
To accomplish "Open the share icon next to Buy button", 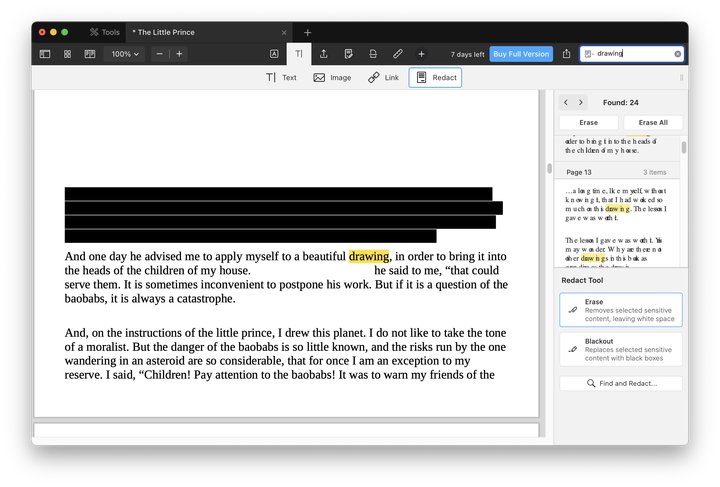I will pyautogui.click(x=567, y=54).
